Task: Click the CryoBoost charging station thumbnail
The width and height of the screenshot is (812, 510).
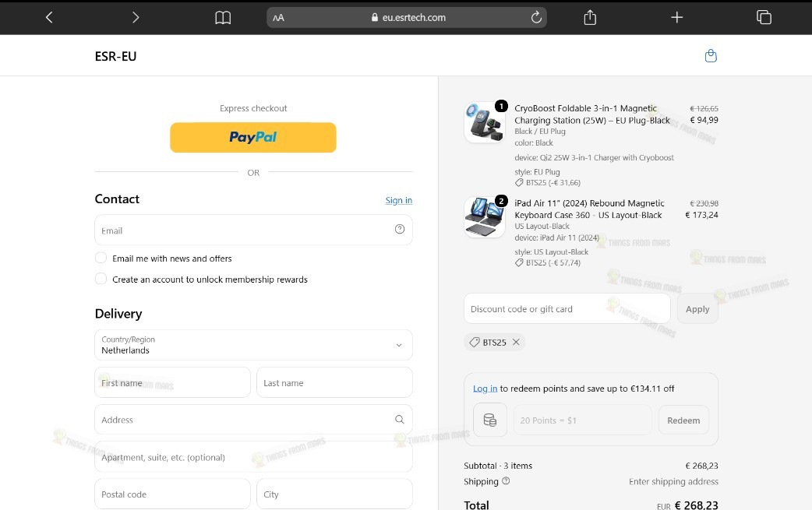Action: [485, 122]
